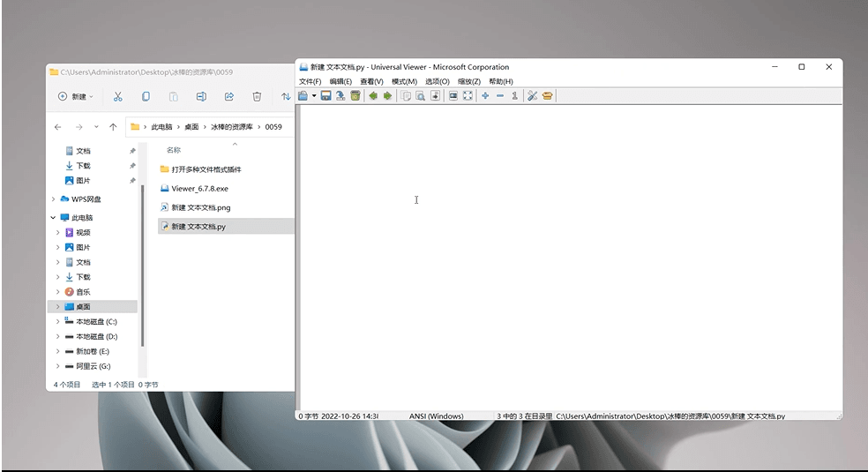
Task: Open the dropdown arrow beside the open-file icon
Action: click(x=313, y=95)
